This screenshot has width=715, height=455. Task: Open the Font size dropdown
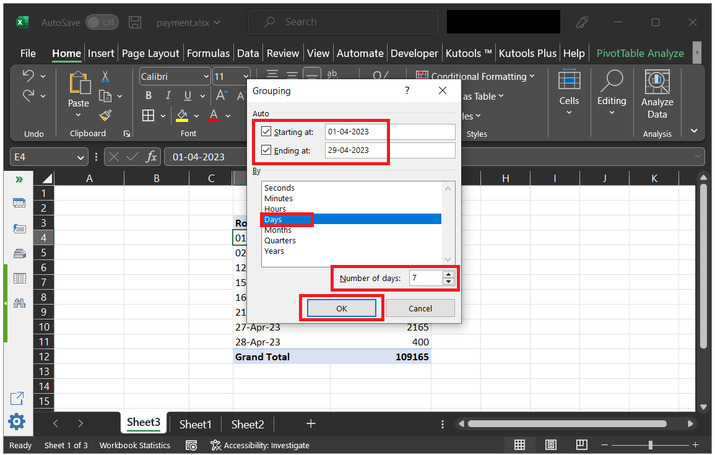coord(246,77)
